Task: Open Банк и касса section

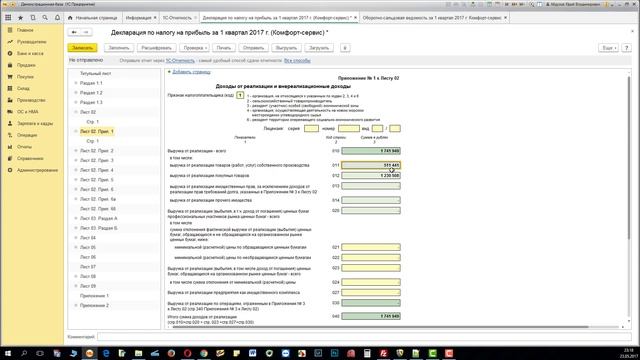Action: pyautogui.click(x=30, y=53)
